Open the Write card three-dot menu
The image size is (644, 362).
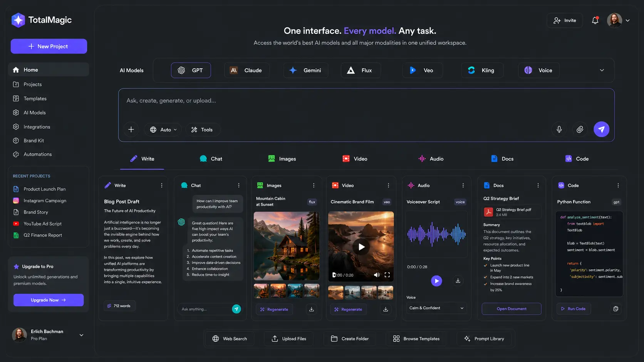click(161, 185)
